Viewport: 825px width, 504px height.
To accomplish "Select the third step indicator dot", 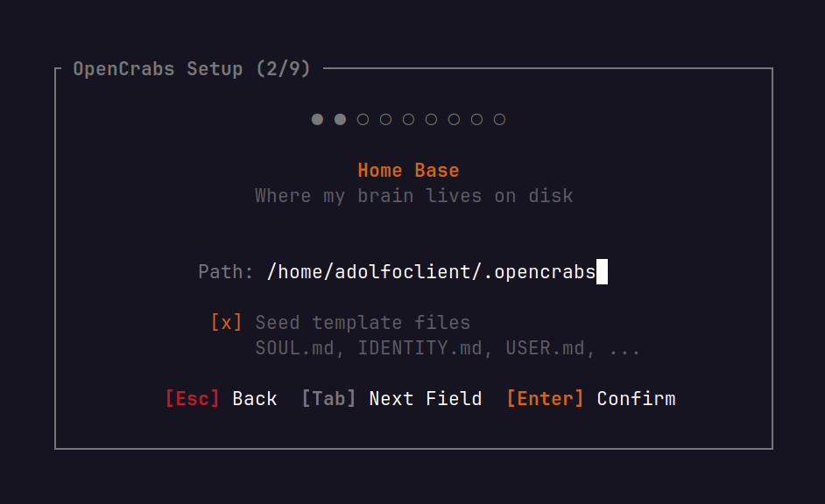I will click(x=363, y=119).
